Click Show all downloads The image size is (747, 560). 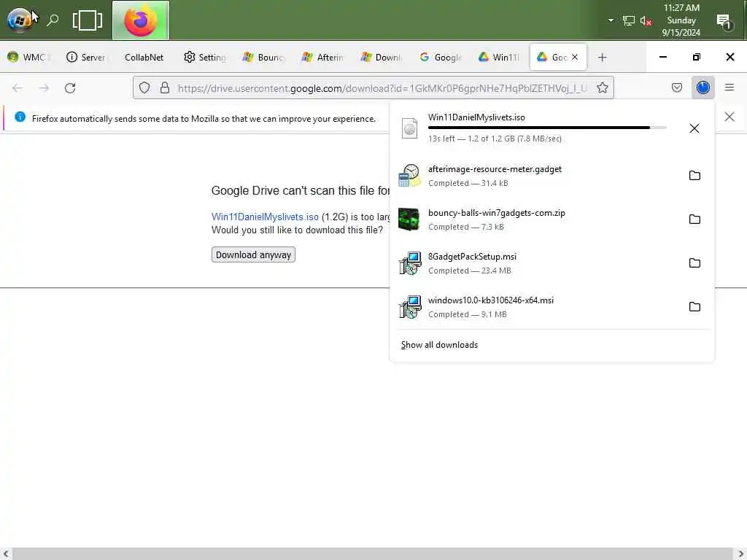point(439,345)
